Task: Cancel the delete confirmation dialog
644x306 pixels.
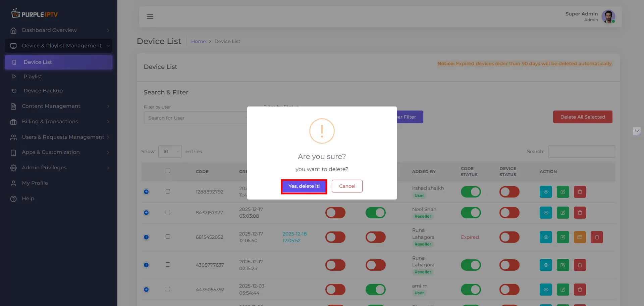Action: pos(347,186)
